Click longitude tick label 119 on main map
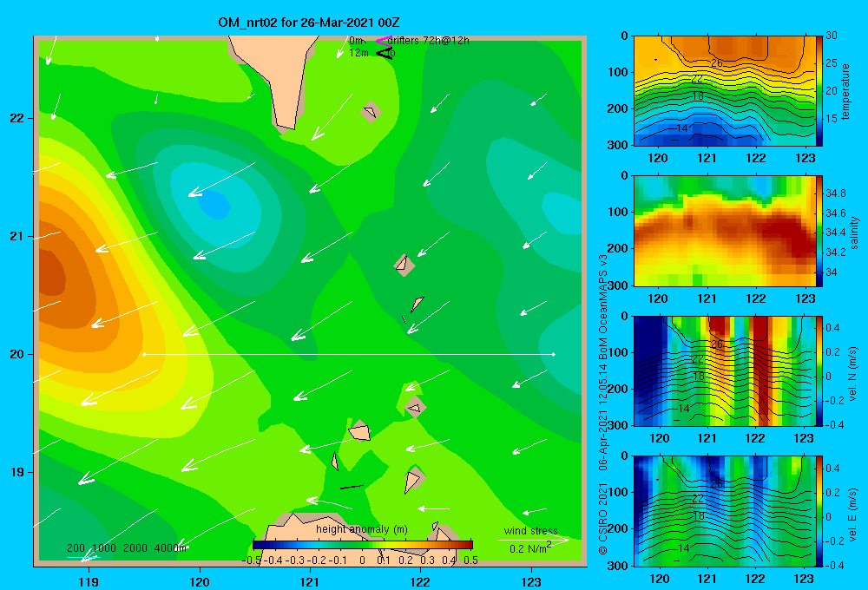The image size is (868, 590). pos(89,581)
